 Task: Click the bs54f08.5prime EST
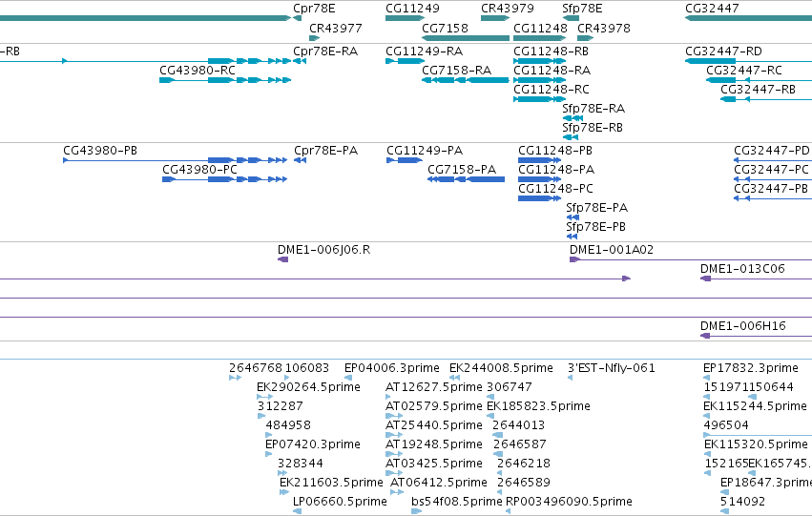[x=417, y=512]
